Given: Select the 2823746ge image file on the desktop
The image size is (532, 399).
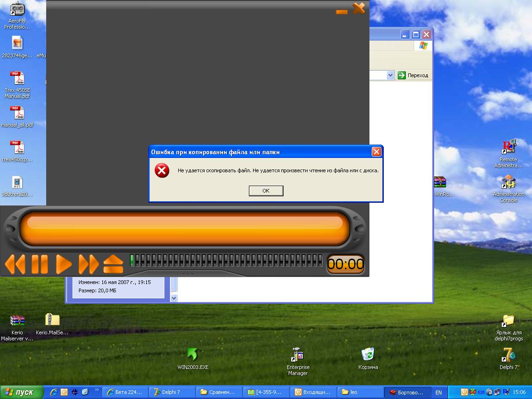Looking at the screenshot, I should pos(17,48).
